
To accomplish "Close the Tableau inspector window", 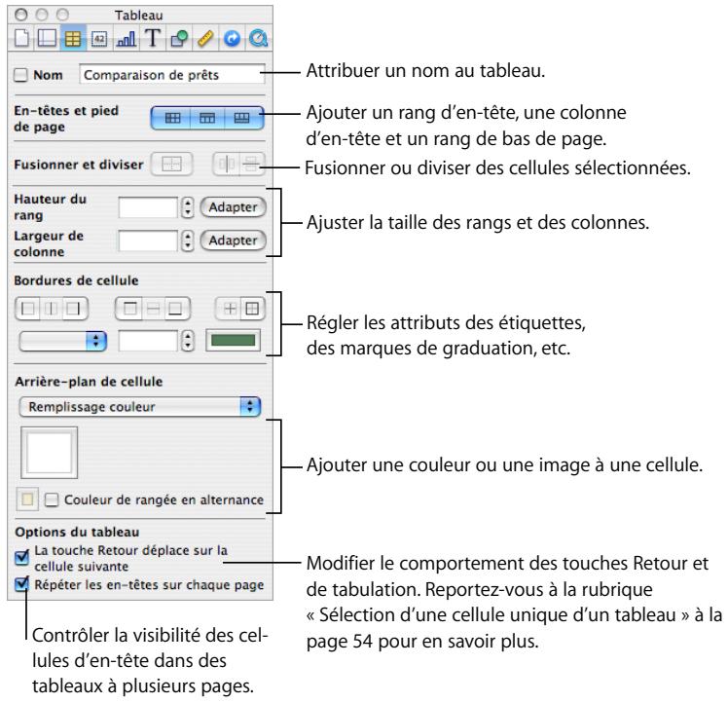I will coord(20,16).
